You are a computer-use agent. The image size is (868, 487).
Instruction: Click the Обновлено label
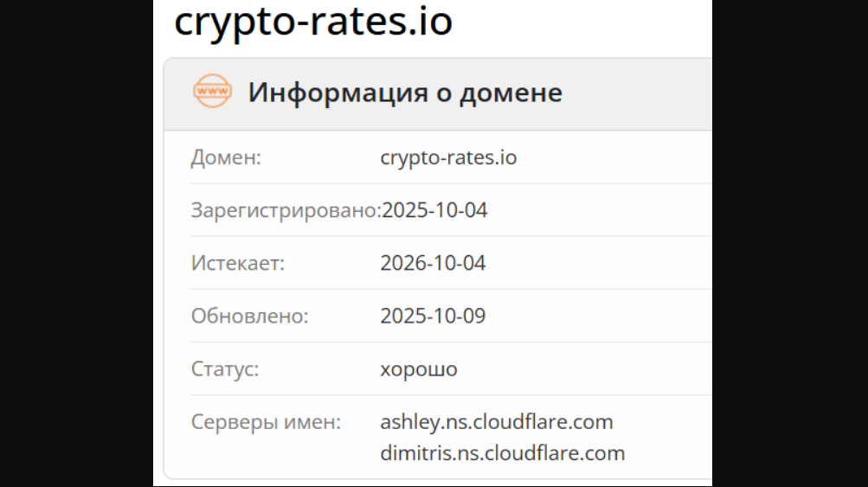249,317
